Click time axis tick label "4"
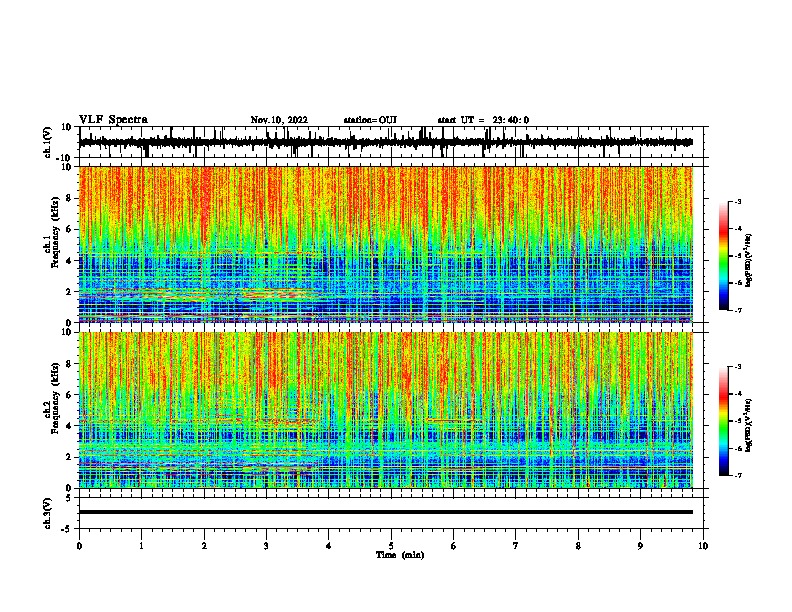The height and width of the screenshot is (612, 792). click(x=329, y=546)
